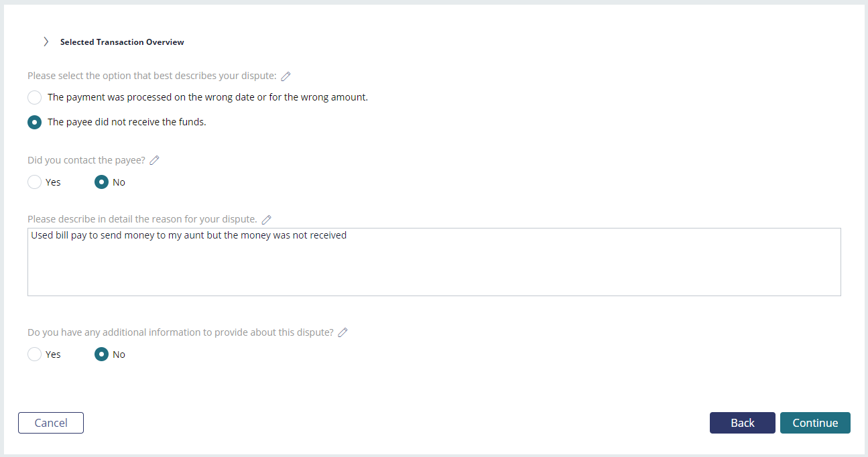Choose Yes for contacting the payee
This screenshot has height=457, width=868.
click(x=34, y=182)
